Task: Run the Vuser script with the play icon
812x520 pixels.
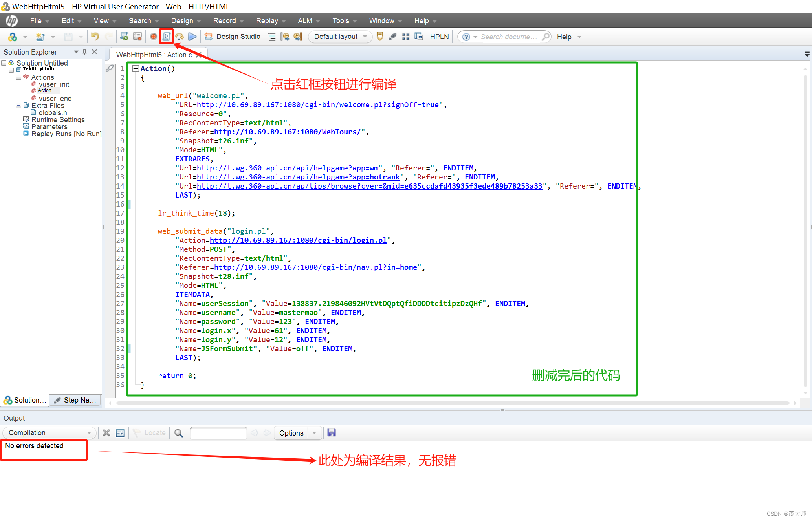Action: coord(192,37)
